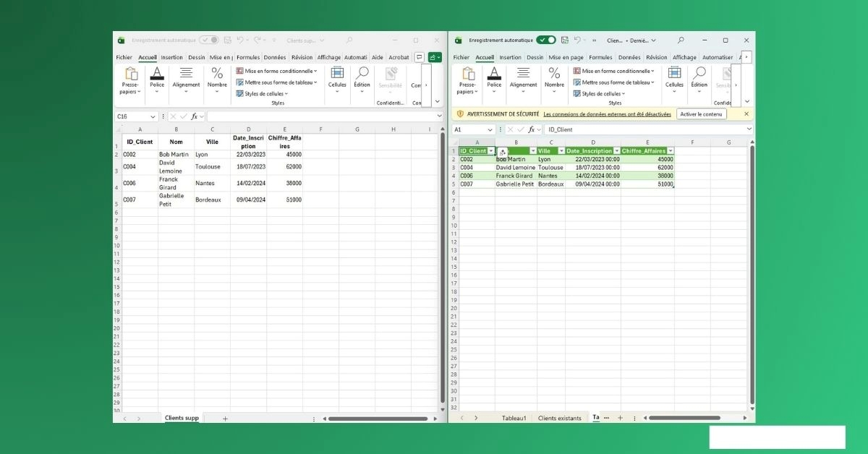The height and width of the screenshot is (454, 868).
Task: Turn off Enregistrement automatique in right window
Action: tap(545, 40)
